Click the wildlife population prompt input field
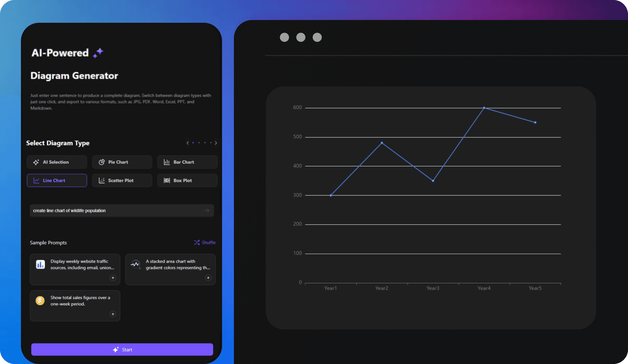Image resolution: width=628 pixels, height=364 pixels. click(121, 211)
